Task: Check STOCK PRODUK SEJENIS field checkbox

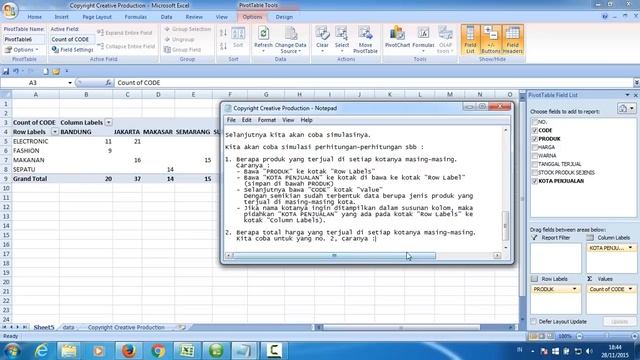Action: 535,173
